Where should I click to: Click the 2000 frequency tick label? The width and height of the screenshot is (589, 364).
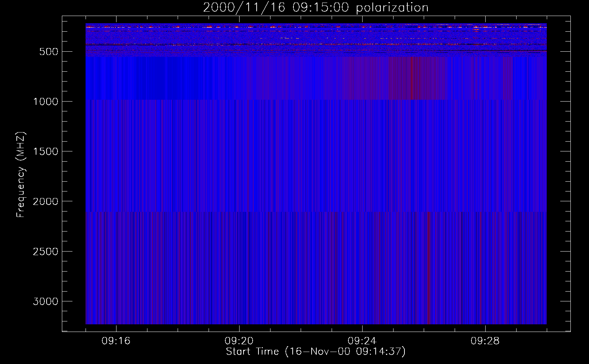coord(46,201)
